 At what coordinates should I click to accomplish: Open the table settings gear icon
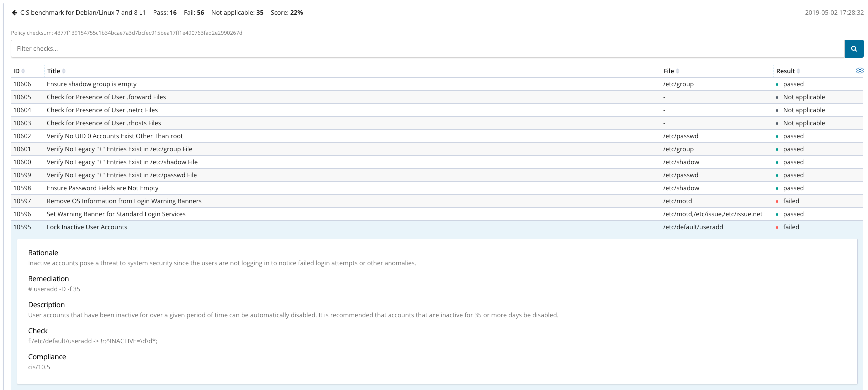click(x=860, y=71)
